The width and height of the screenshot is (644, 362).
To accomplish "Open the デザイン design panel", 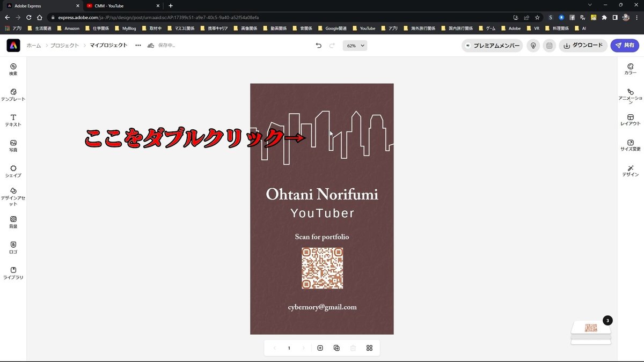I will [631, 171].
